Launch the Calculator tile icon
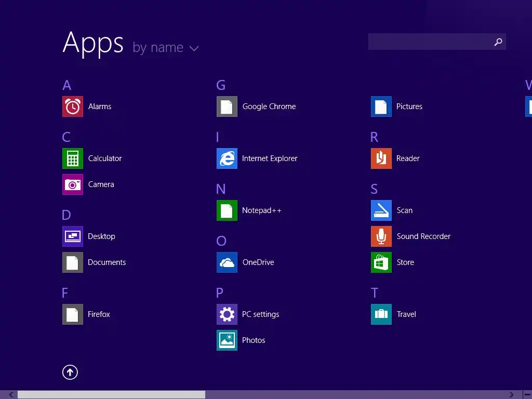 (x=73, y=158)
